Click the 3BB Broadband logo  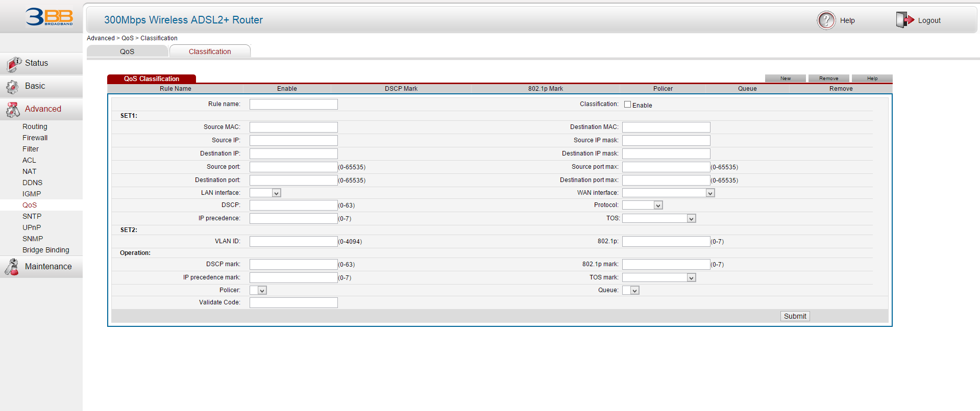click(x=49, y=17)
